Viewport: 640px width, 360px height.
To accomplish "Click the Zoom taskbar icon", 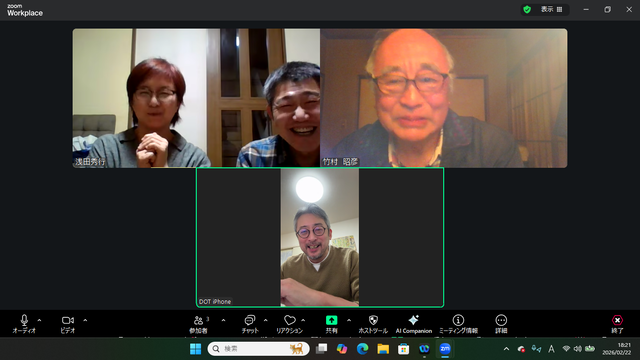I will [445, 349].
